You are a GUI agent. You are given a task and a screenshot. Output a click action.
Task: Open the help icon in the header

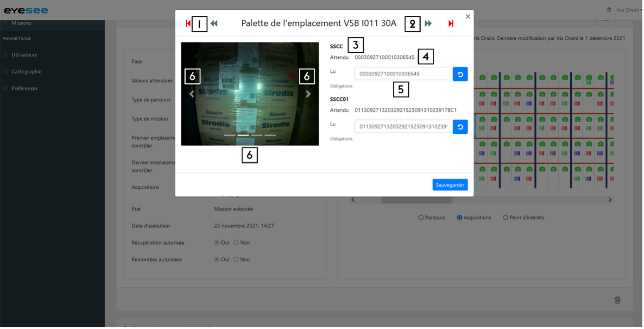[609, 10]
